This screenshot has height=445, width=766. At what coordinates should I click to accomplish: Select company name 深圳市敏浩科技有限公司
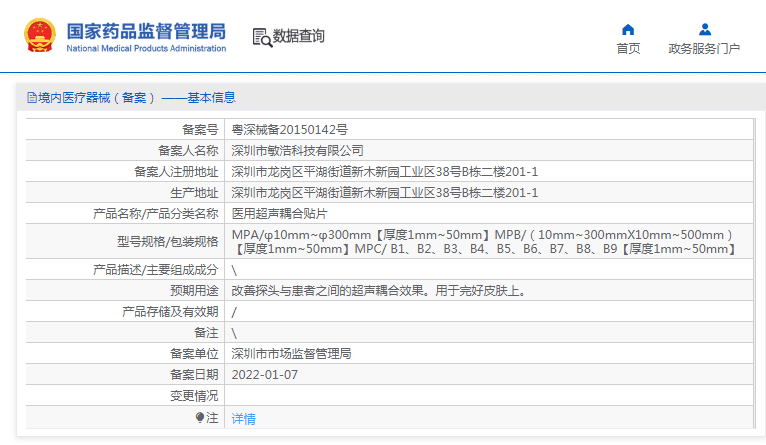[297, 151]
